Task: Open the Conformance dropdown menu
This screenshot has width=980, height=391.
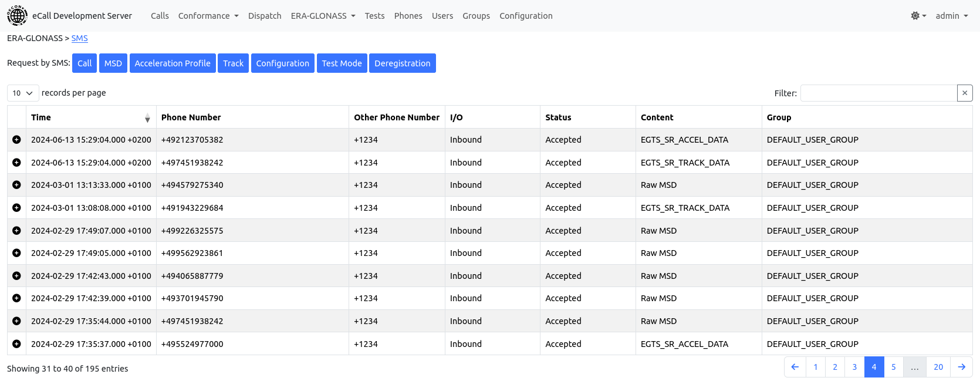Action: point(208,16)
